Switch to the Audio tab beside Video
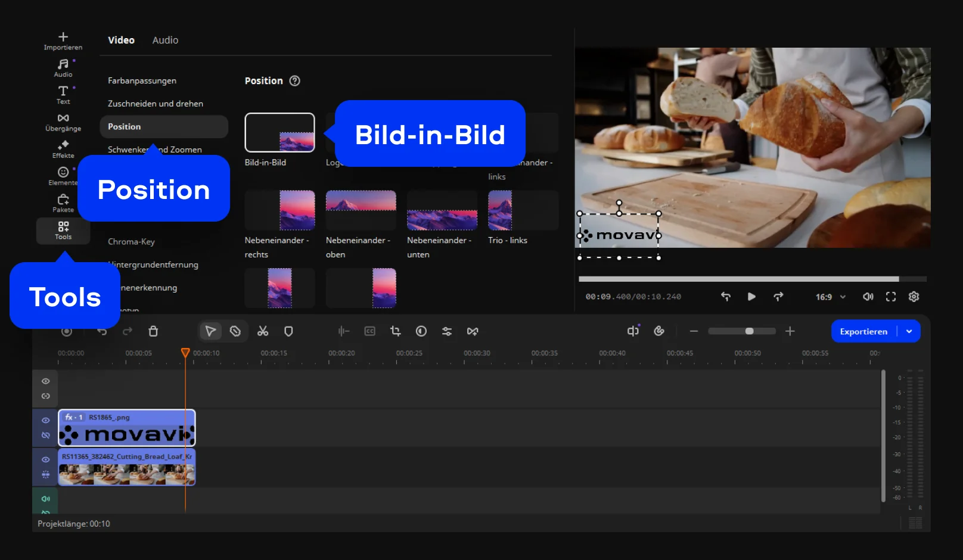This screenshot has width=963, height=560. click(x=165, y=40)
